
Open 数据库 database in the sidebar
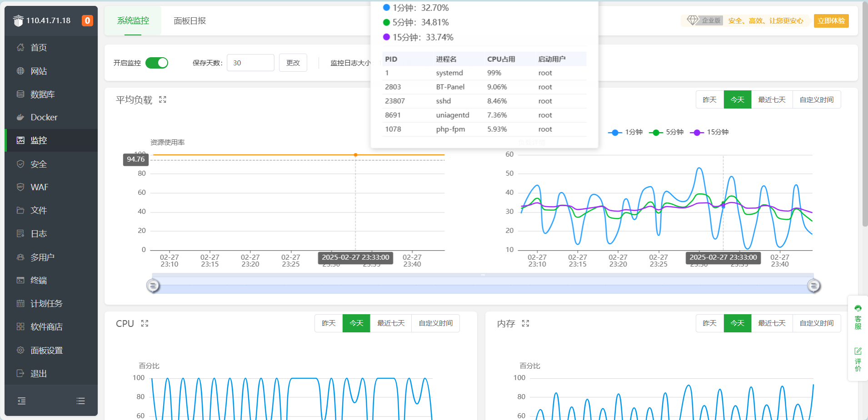(x=51, y=94)
